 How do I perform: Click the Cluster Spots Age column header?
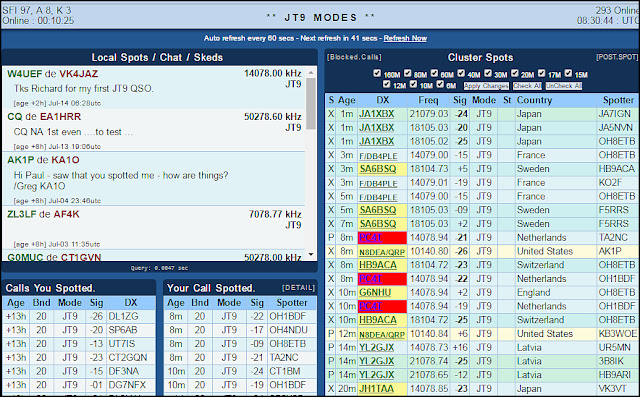[x=347, y=100]
